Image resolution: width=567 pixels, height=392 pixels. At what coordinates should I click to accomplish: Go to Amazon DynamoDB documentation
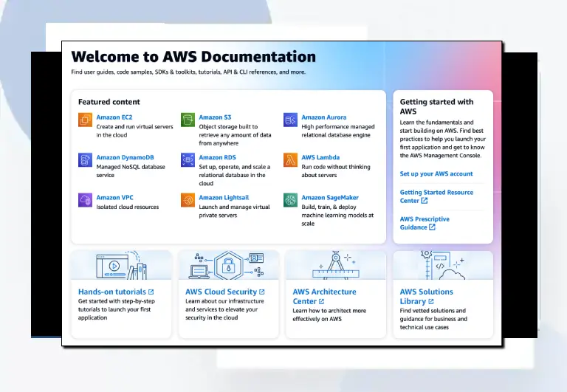point(125,157)
